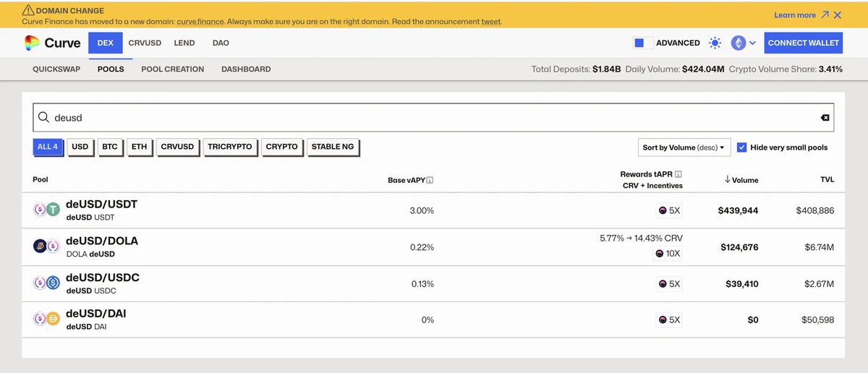Uncheck Hide very small pools checkbox
Viewport: 868px width, 373px height.
[741, 147]
